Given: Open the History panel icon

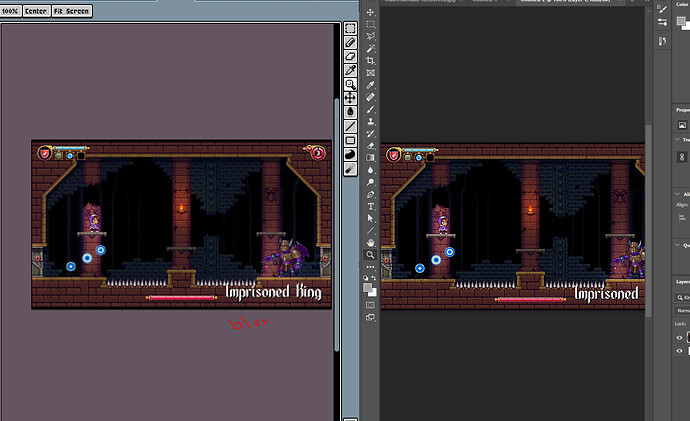Looking at the screenshot, I should tap(662, 41).
